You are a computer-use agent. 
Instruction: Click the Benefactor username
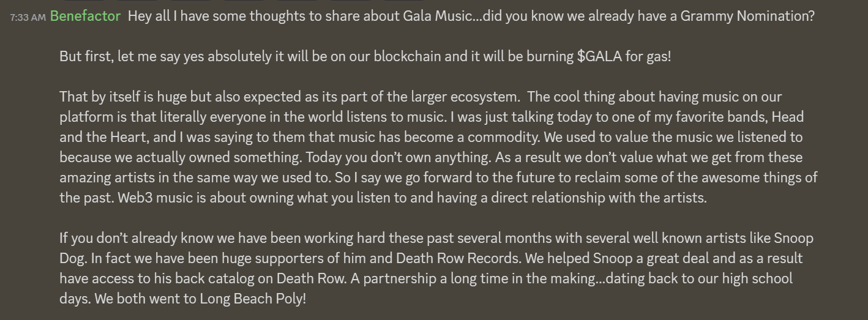[85, 17]
